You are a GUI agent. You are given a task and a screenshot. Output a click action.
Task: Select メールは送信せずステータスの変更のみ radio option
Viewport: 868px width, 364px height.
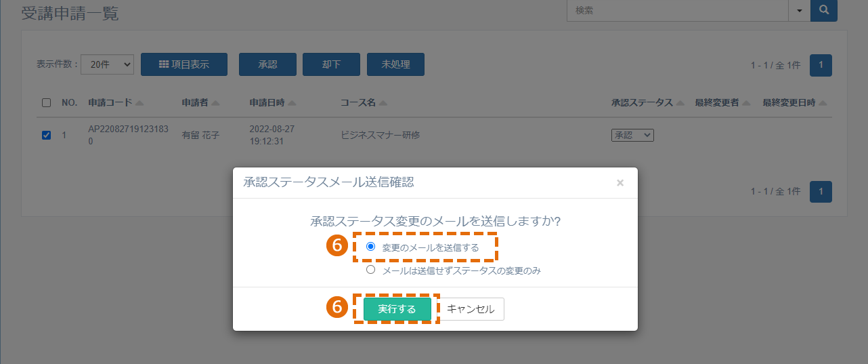(370, 269)
